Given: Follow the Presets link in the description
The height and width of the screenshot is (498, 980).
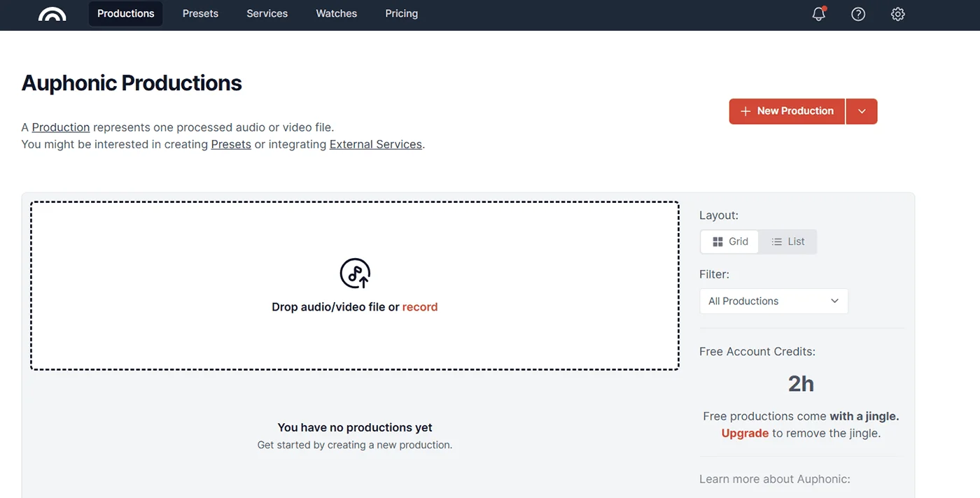Looking at the screenshot, I should [x=231, y=144].
